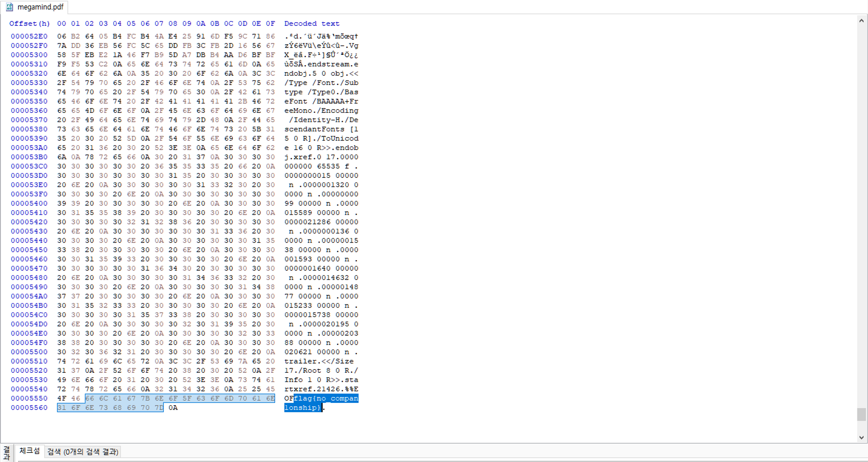
Task: Click decoded text 'flag{no_compan'
Action: tap(326, 398)
